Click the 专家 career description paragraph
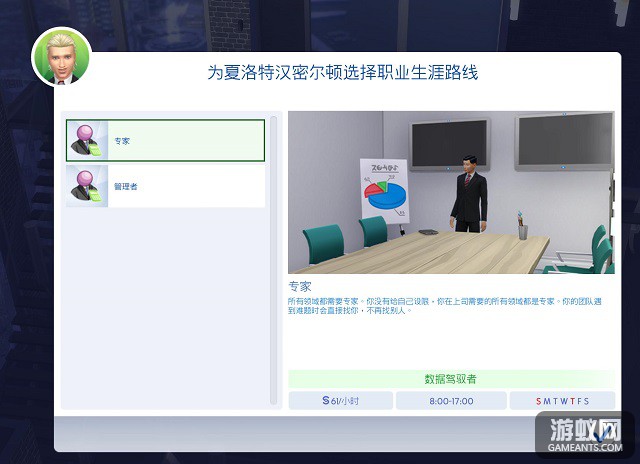The width and height of the screenshot is (640, 464). pyautogui.click(x=444, y=306)
